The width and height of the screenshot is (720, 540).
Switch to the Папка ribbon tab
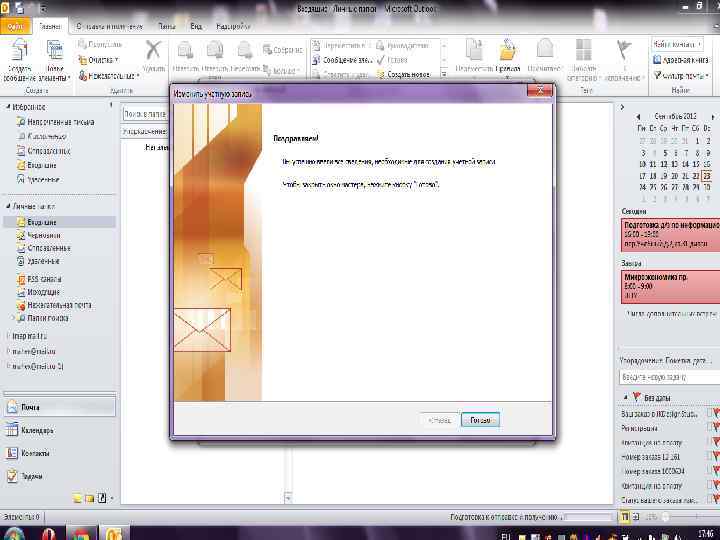[167, 27]
